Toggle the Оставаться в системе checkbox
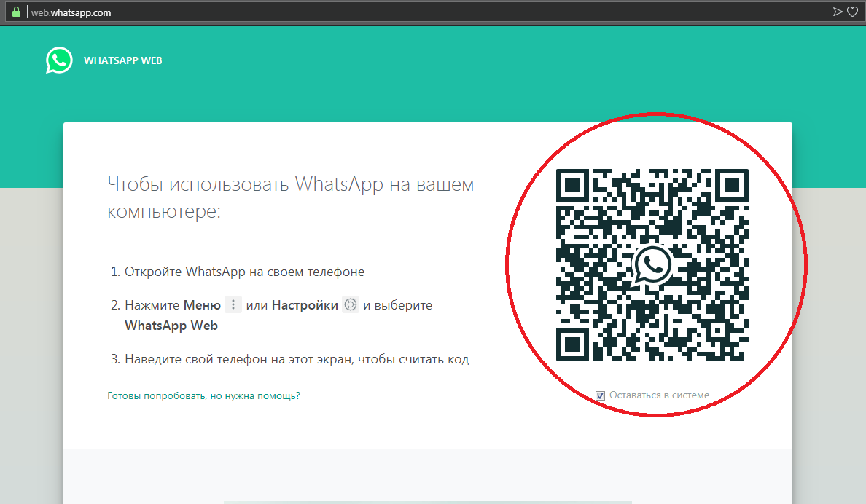Image resolution: width=866 pixels, height=504 pixels. tap(601, 395)
